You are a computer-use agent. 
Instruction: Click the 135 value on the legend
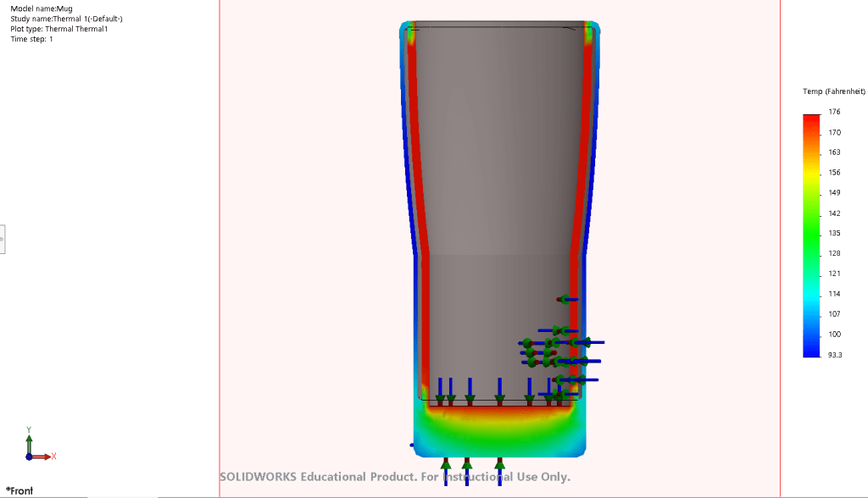(x=834, y=233)
